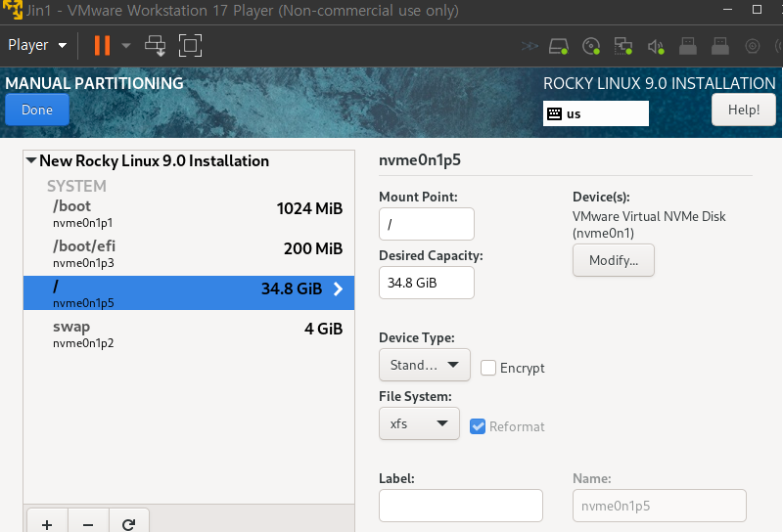The height and width of the screenshot is (532, 783).
Task: Click the Mount Point input field
Action: [x=427, y=224]
